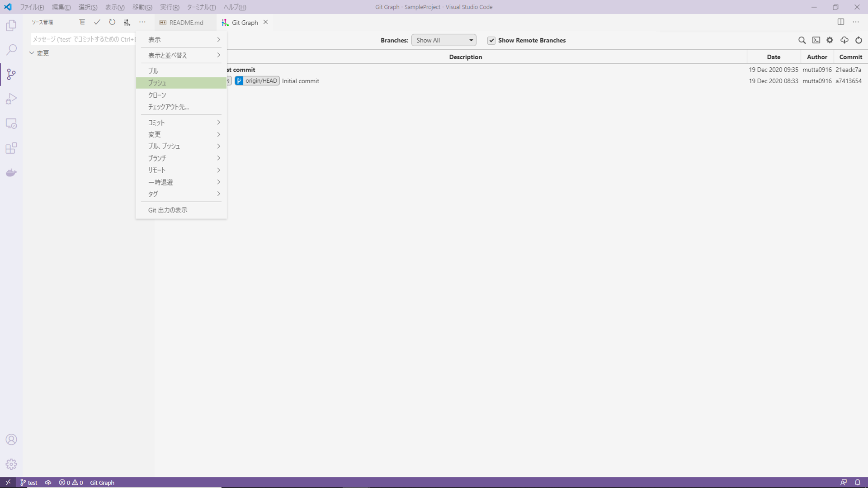Viewport: 868px width, 488px height.
Task: Select プル from the menu
Action: click(181, 71)
